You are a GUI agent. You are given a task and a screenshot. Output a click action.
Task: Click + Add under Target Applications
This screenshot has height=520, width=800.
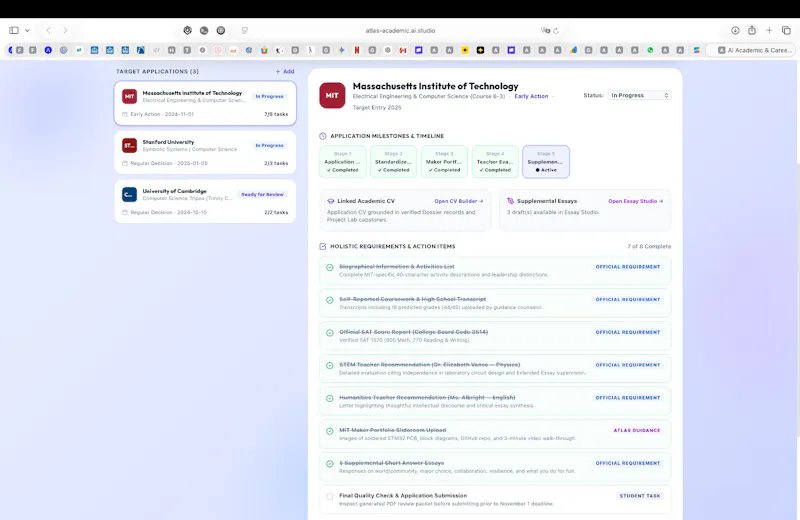[285, 71]
